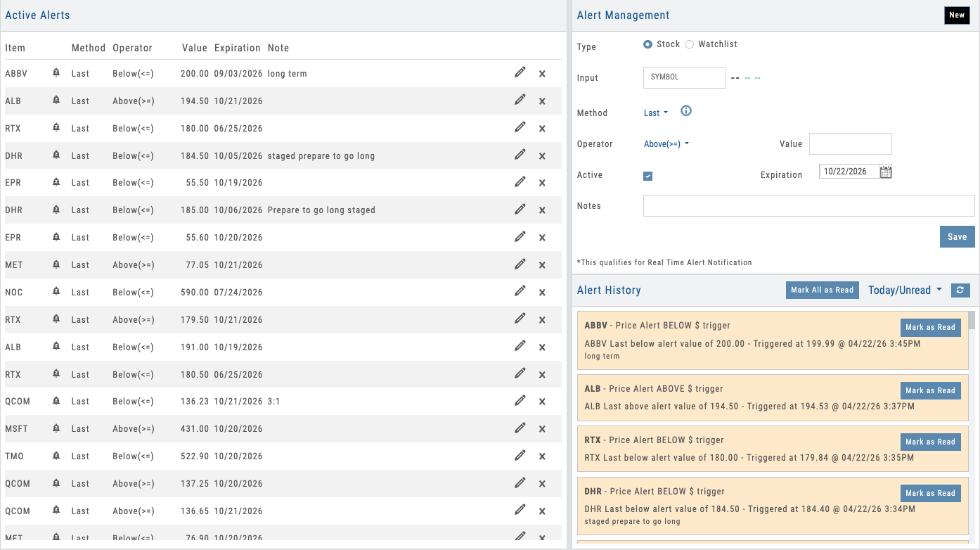Mark the RTX triggered alert as read
Screen dimensions: 980x550
click(930, 442)
